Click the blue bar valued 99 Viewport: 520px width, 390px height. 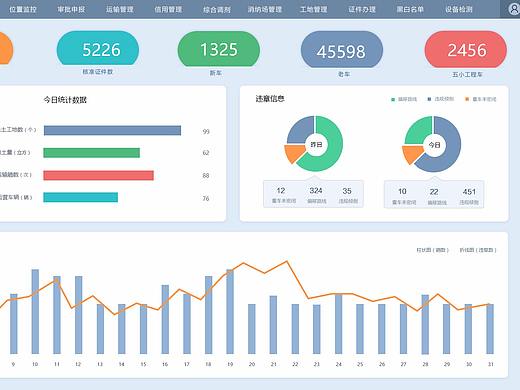click(112, 130)
